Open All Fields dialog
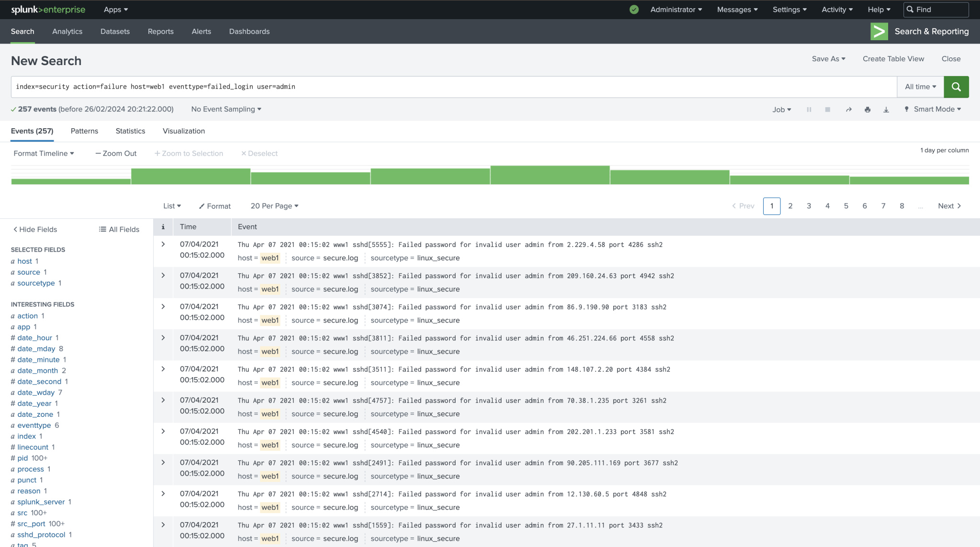This screenshot has width=980, height=547. (x=119, y=229)
